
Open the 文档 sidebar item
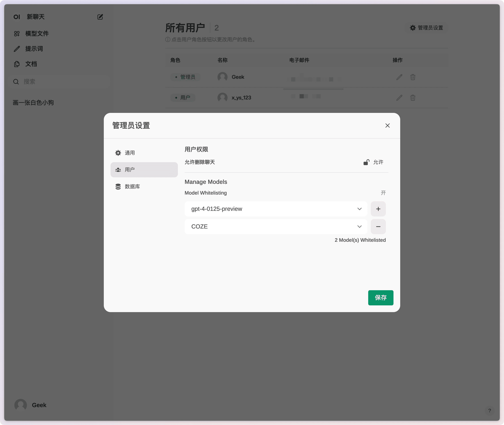(25, 64)
